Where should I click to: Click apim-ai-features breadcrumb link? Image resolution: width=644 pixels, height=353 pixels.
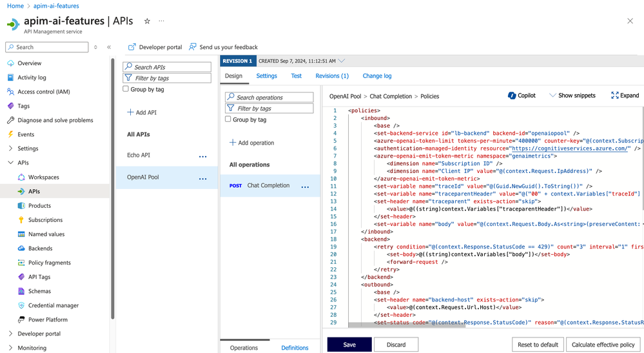(x=56, y=6)
